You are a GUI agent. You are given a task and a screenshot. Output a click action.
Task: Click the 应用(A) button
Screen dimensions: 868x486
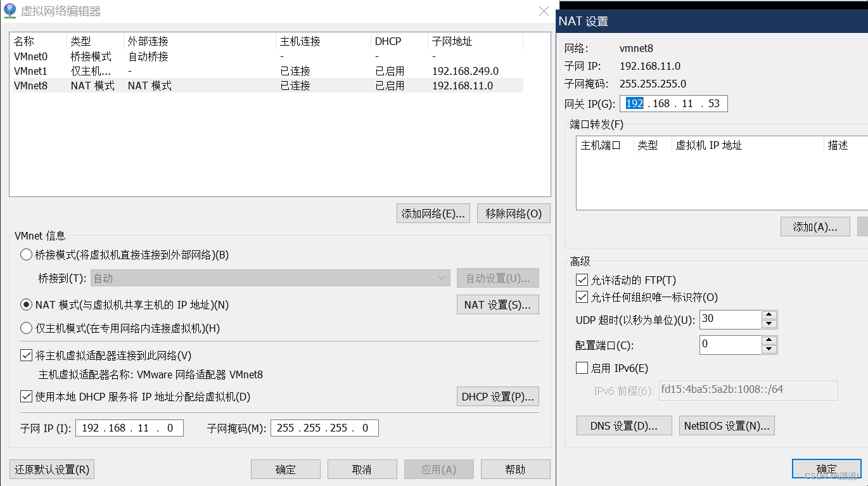pyautogui.click(x=439, y=470)
